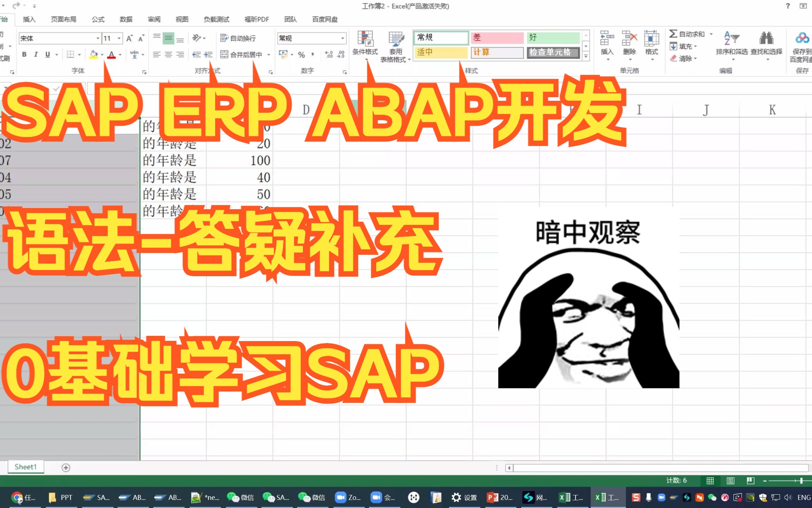Align text right
The width and height of the screenshot is (812, 508).
coord(180,54)
